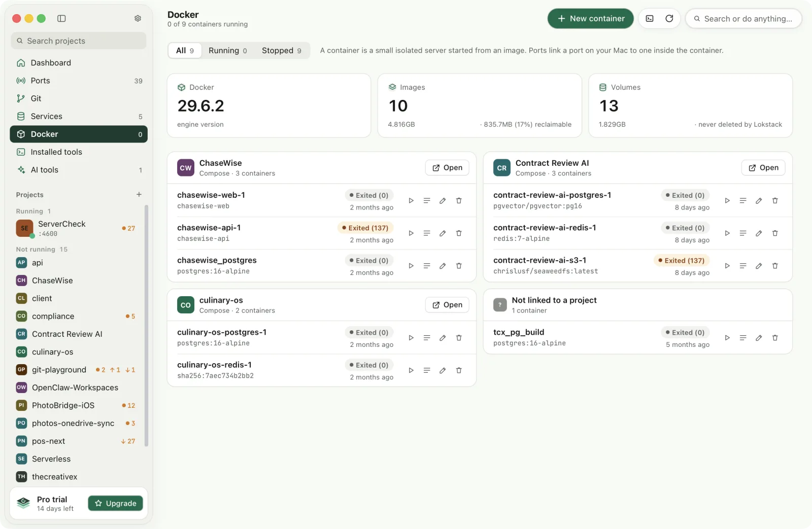
Task: Select pos-next project in sidebar
Action: click(76, 441)
